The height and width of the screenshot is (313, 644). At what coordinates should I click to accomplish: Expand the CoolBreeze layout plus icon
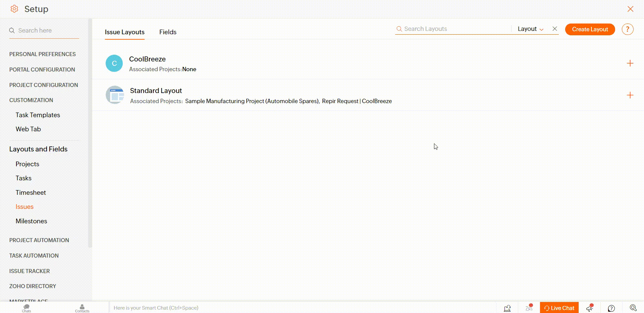coord(630,63)
